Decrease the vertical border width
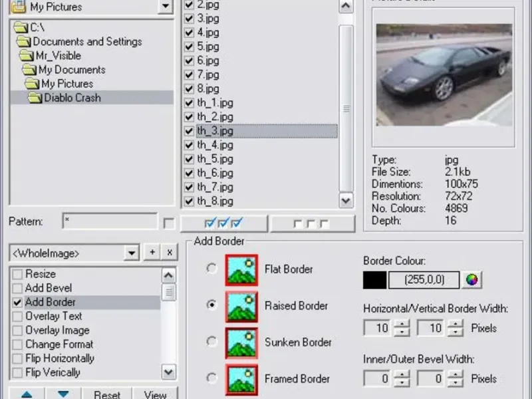The height and width of the screenshot is (399, 532). [x=456, y=332]
